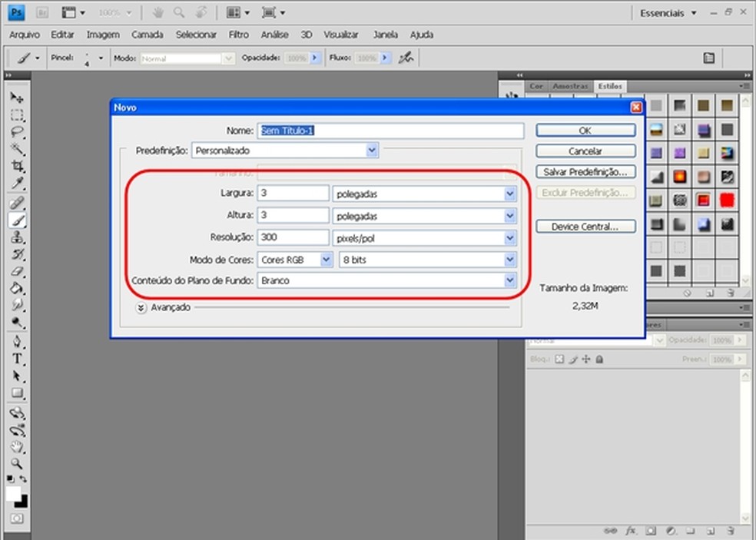The height and width of the screenshot is (540, 756).
Task: Pick the Eyedropper tool
Action: (x=17, y=184)
